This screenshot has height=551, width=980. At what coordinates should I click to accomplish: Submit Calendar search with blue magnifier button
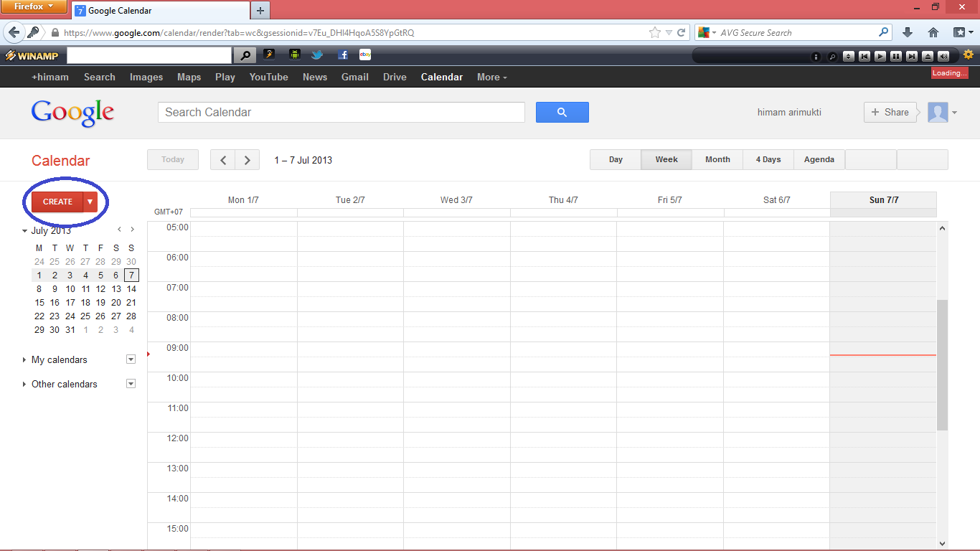coord(562,112)
